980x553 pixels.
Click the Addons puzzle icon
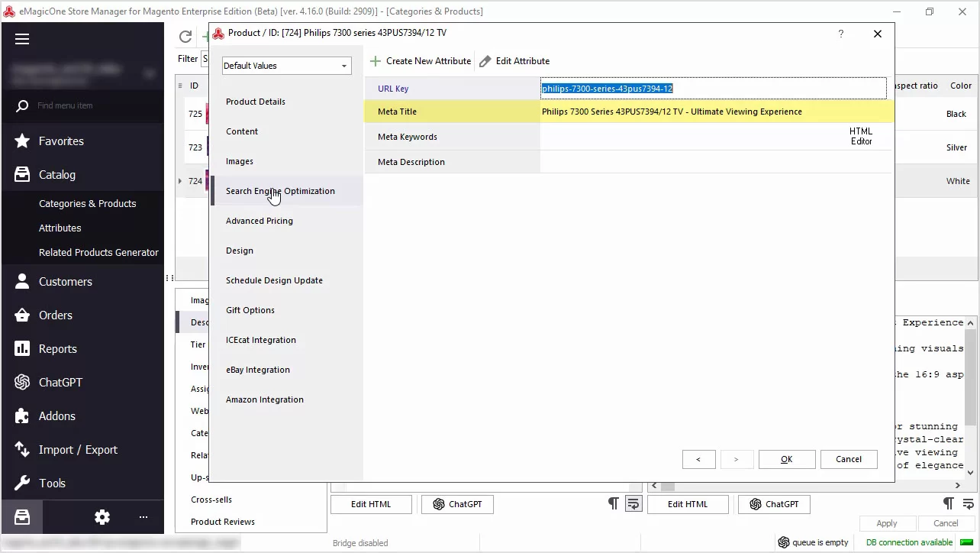click(x=22, y=416)
